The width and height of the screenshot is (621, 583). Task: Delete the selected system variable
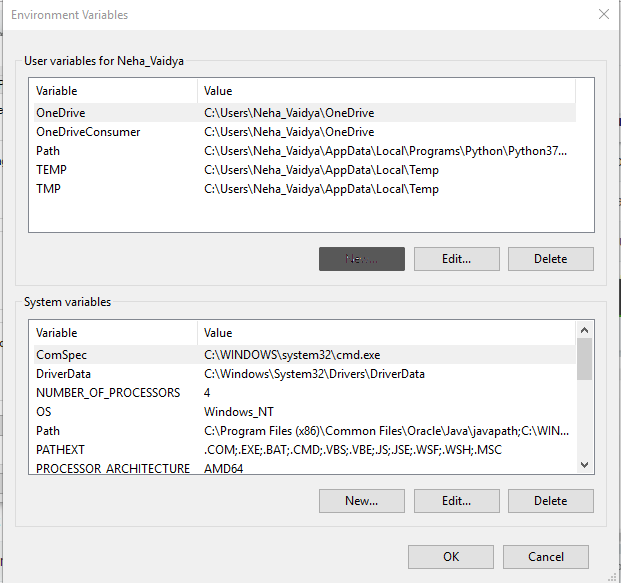click(550, 501)
